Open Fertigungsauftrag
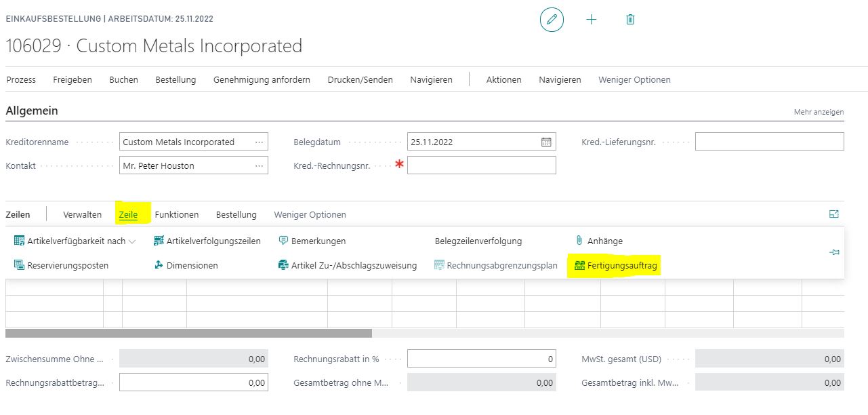868x415 pixels. point(615,265)
